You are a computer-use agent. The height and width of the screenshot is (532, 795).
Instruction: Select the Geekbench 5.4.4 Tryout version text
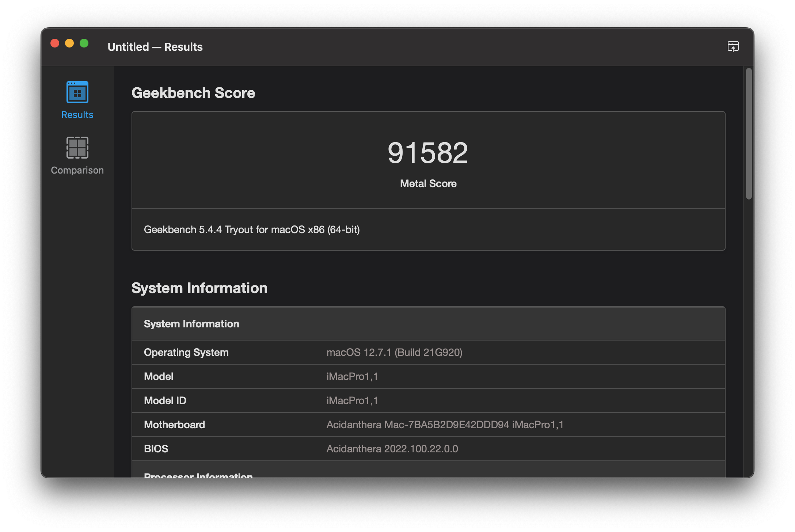[252, 229]
